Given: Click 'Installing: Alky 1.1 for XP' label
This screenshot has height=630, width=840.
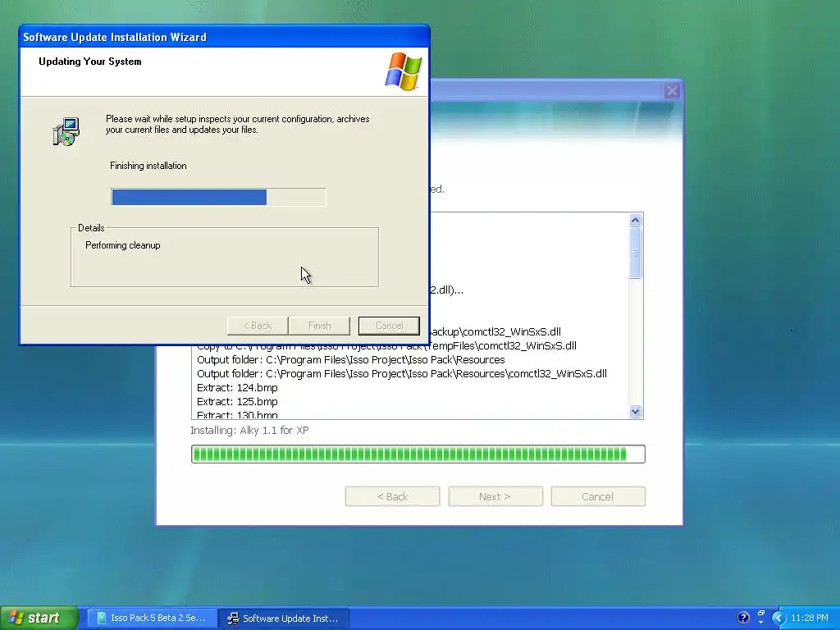Looking at the screenshot, I should tap(249, 430).
